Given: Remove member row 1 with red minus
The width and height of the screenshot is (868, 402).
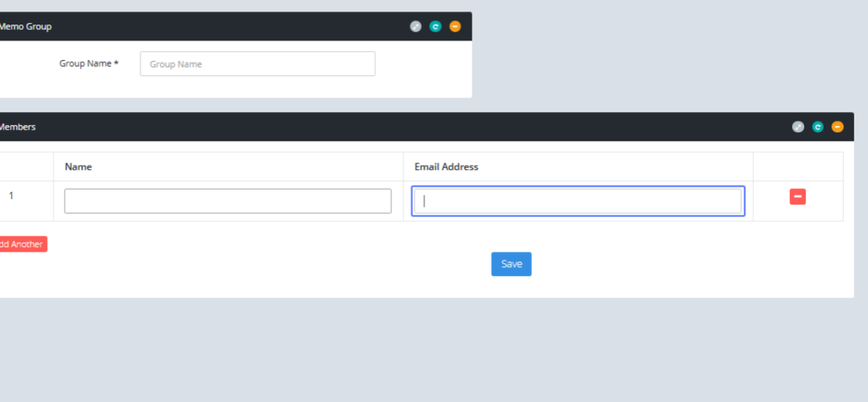Looking at the screenshot, I should click(797, 197).
